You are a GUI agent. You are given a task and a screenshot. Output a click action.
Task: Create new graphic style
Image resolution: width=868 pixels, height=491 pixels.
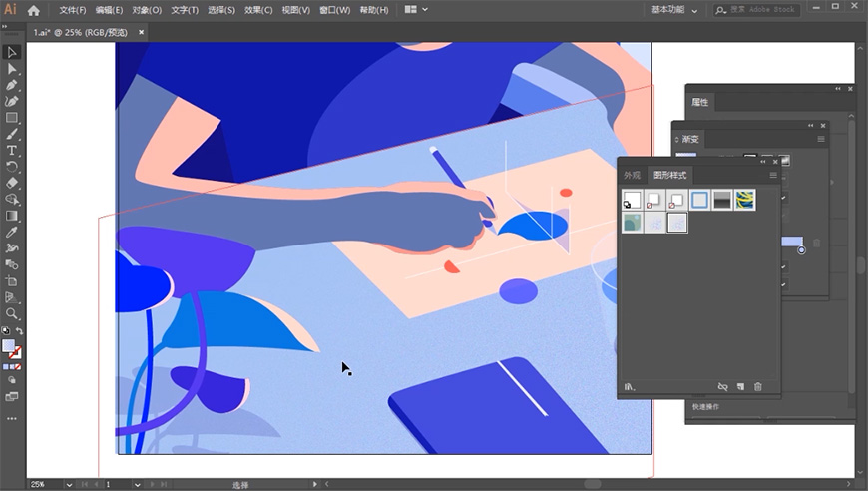(x=740, y=387)
